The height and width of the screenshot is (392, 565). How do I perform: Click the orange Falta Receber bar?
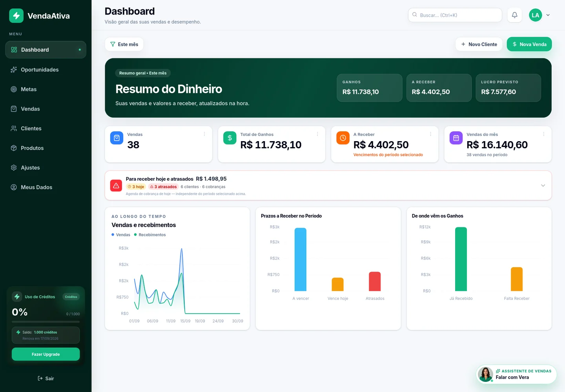517,279
